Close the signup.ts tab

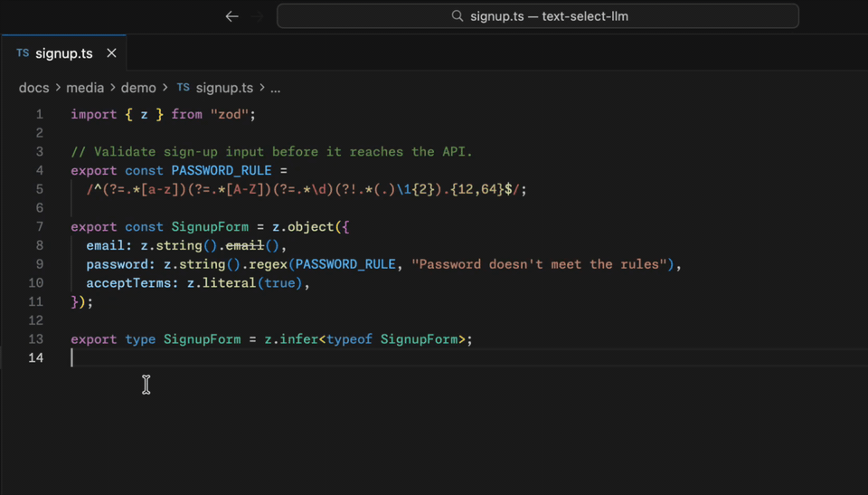pyautogui.click(x=111, y=52)
